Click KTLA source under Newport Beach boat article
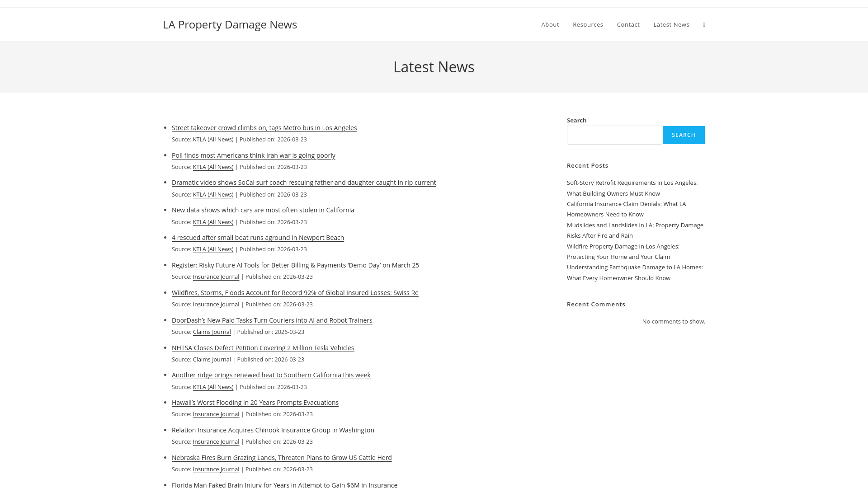Screen dimensions: 868x488 tap(213, 249)
